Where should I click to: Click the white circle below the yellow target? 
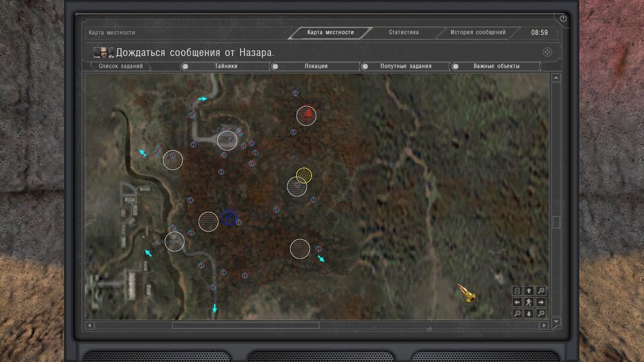coord(297,187)
